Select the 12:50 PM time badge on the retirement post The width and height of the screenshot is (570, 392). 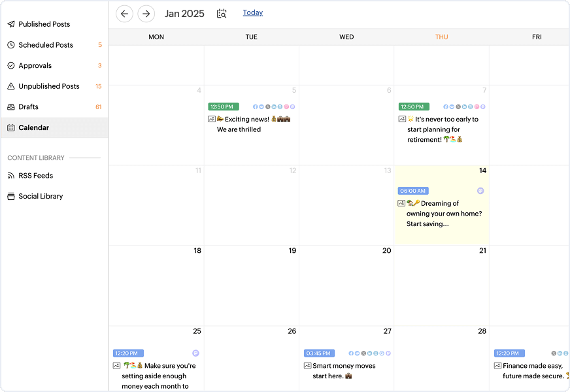[413, 106]
